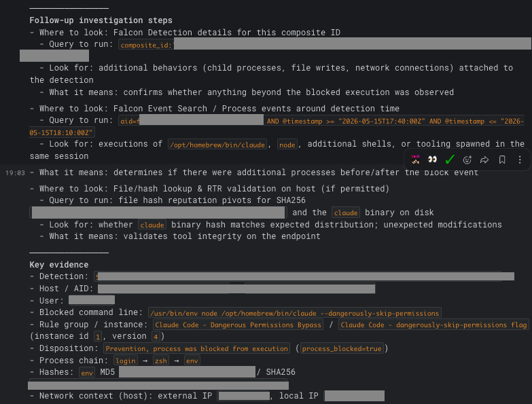532x404 pixels.
Task: Save message with the bookmark icon
Action: coord(502,160)
